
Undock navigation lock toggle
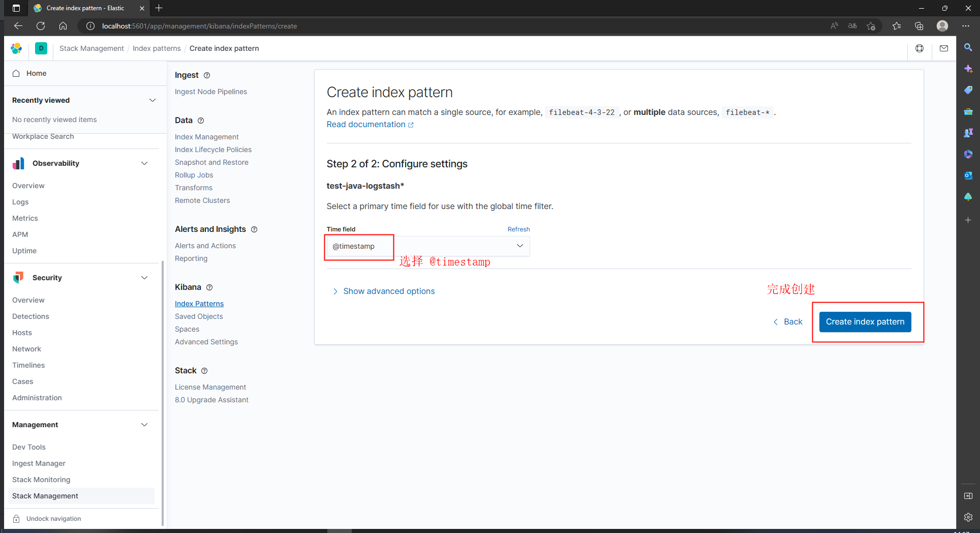pos(47,519)
